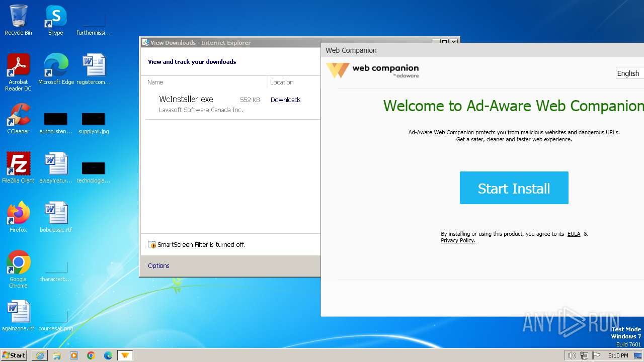Launch Firefox from desktop

pos(18,217)
